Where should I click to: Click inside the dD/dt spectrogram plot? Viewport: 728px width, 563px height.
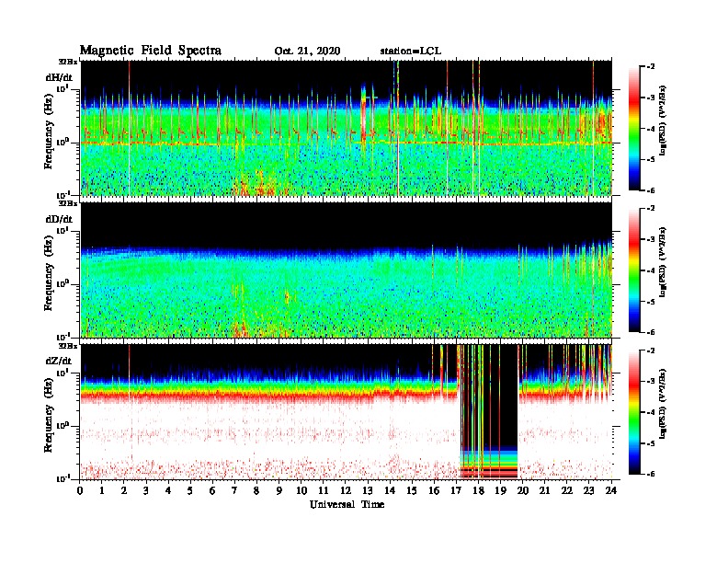(x=347, y=270)
